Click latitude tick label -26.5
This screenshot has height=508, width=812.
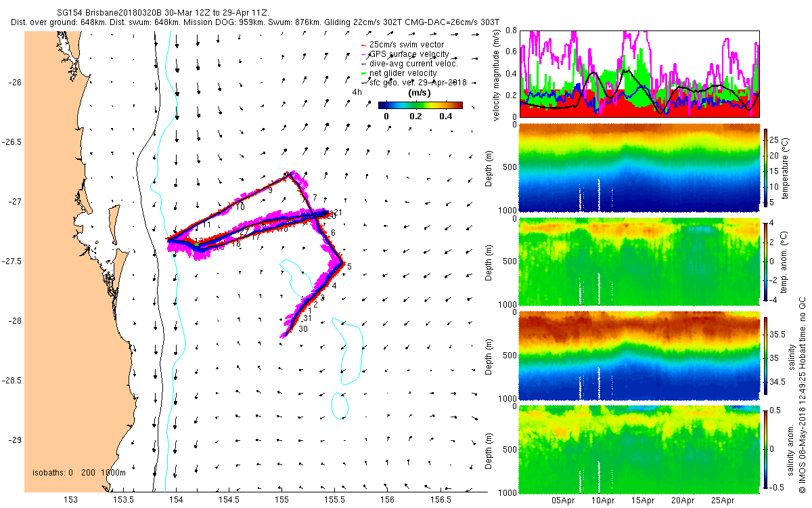[12, 142]
